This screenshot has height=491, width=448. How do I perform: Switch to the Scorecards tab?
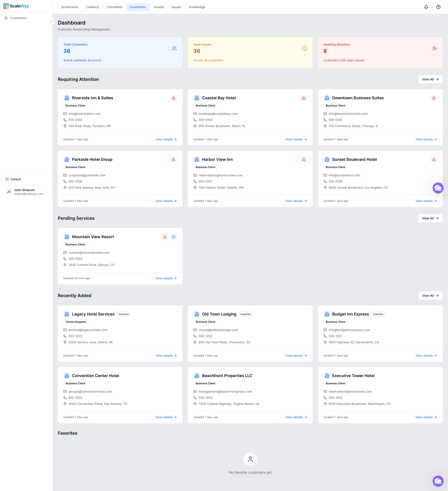point(70,7)
